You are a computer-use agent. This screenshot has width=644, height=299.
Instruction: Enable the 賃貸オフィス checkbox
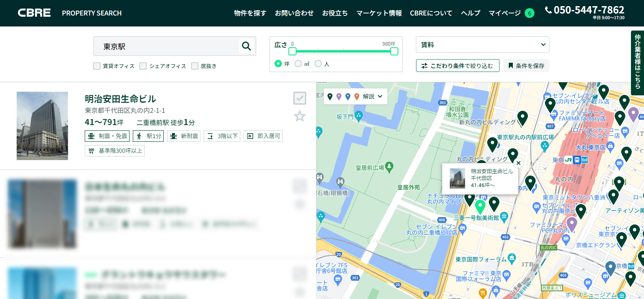coord(97,66)
